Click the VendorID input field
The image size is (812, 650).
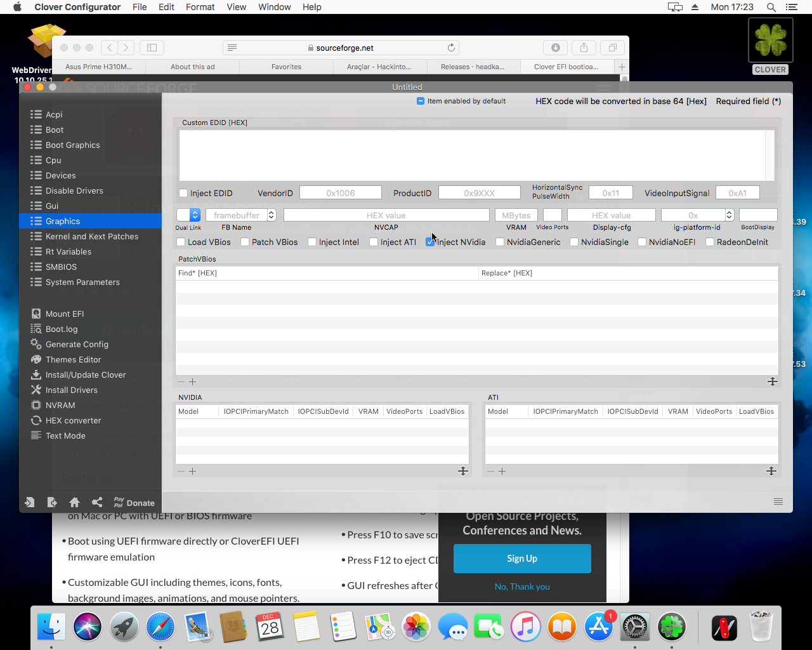(x=340, y=193)
